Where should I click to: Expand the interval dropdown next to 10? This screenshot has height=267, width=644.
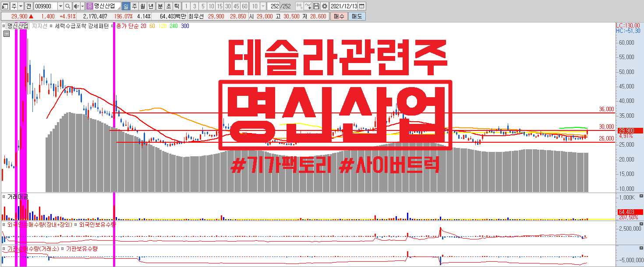click(263, 6)
